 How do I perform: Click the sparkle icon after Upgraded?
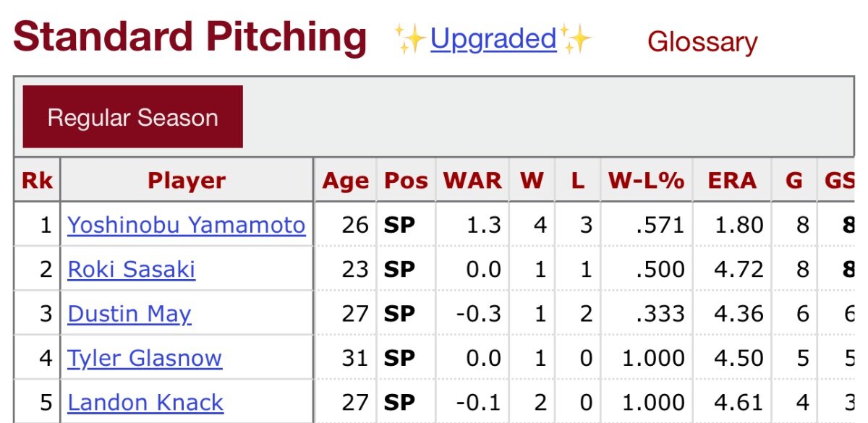point(576,38)
